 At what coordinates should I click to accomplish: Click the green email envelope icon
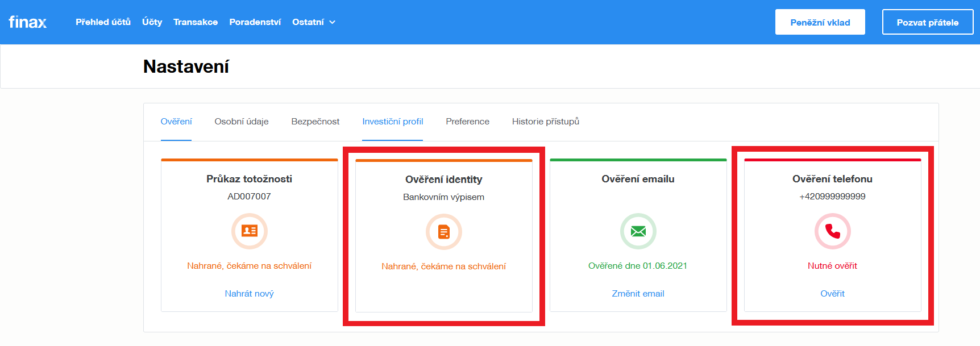(x=638, y=231)
